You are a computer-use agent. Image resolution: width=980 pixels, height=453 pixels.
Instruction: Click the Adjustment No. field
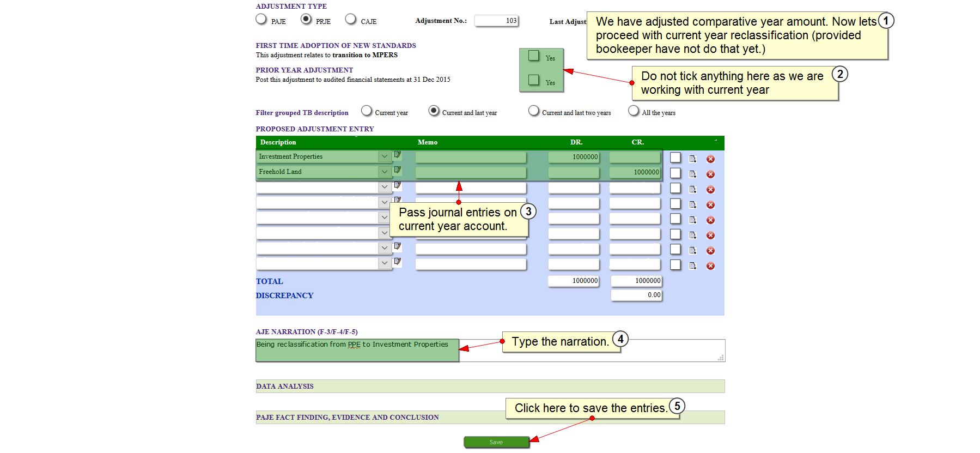click(496, 21)
